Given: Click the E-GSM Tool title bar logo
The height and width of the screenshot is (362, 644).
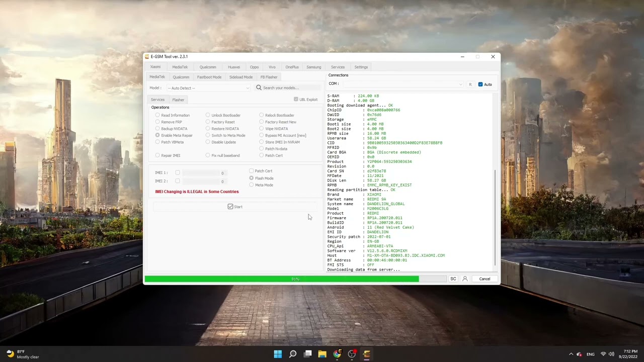Looking at the screenshot, I should click(x=147, y=56).
